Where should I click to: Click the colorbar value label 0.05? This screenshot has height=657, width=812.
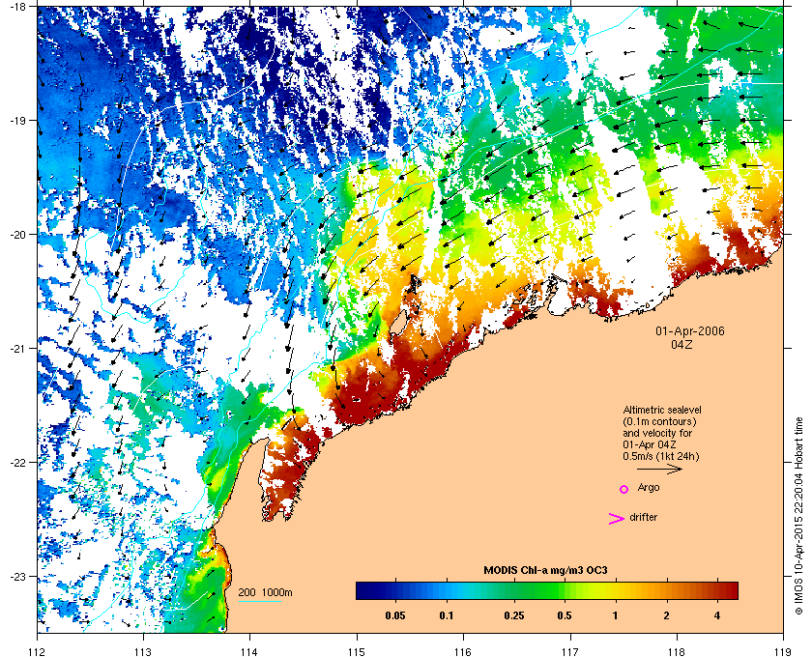tap(395, 616)
